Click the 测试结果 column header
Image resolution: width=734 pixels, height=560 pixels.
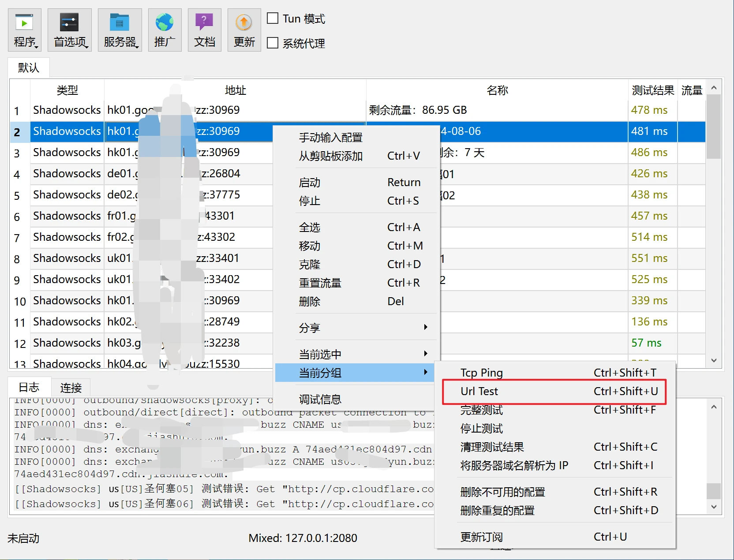(652, 90)
